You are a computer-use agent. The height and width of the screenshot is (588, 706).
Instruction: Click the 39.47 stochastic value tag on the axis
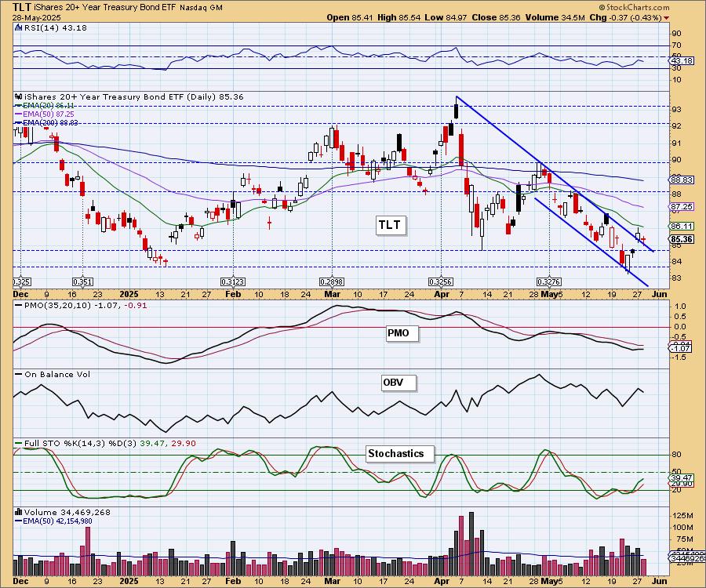click(x=682, y=477)
